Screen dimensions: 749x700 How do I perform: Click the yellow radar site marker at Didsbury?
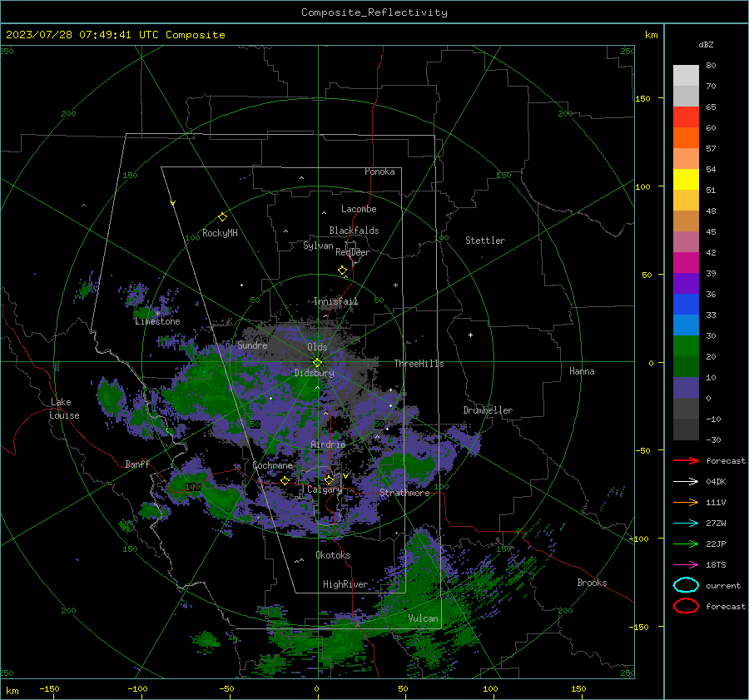point(317,362)
